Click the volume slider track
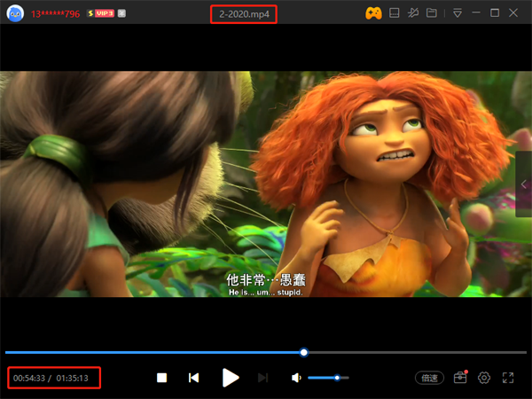Screen dimensions: 532x399 tap(328, 378)
